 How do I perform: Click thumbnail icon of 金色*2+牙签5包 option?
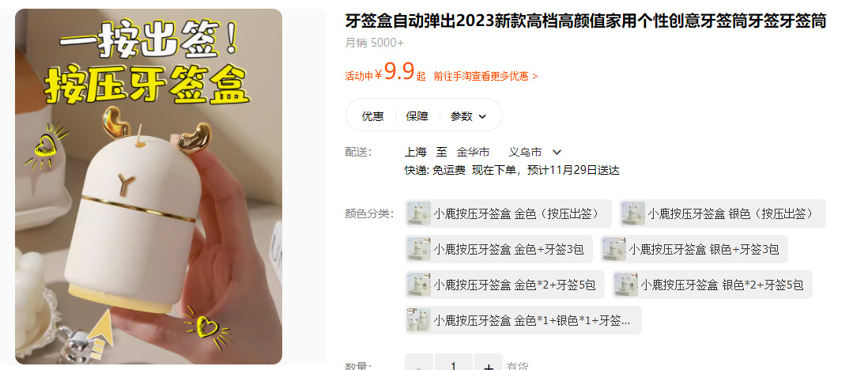pos(419,285)
